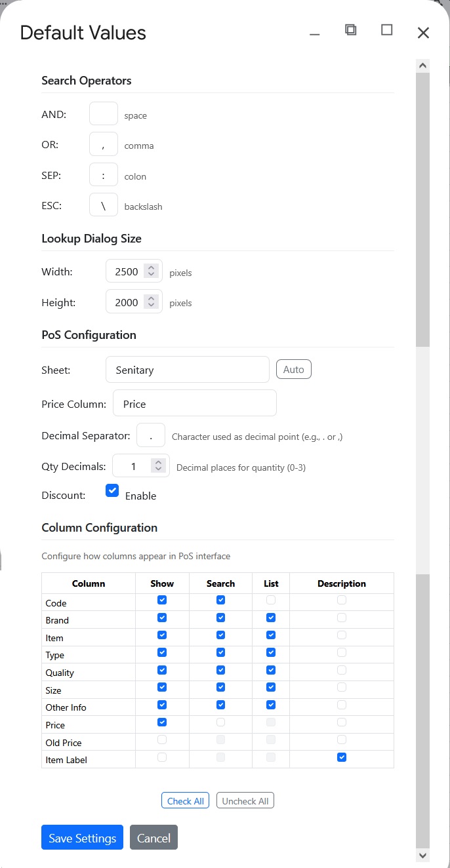Click the Old Price row label

click(64, 743)
